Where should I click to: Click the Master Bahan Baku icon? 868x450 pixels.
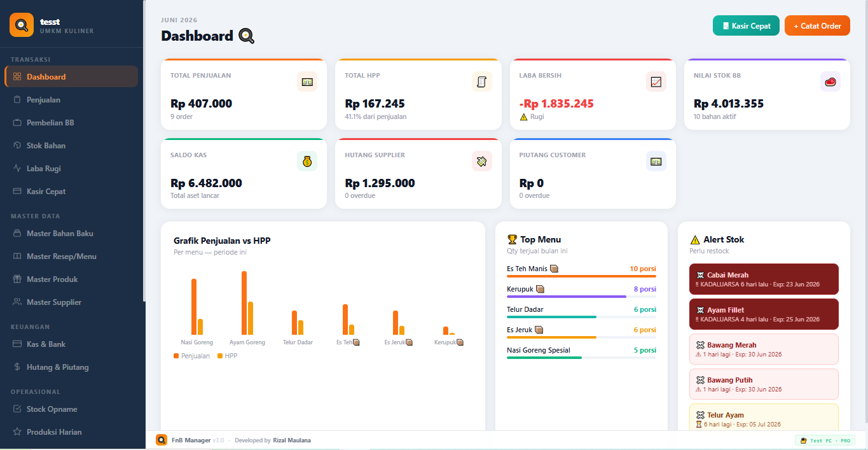17,234
